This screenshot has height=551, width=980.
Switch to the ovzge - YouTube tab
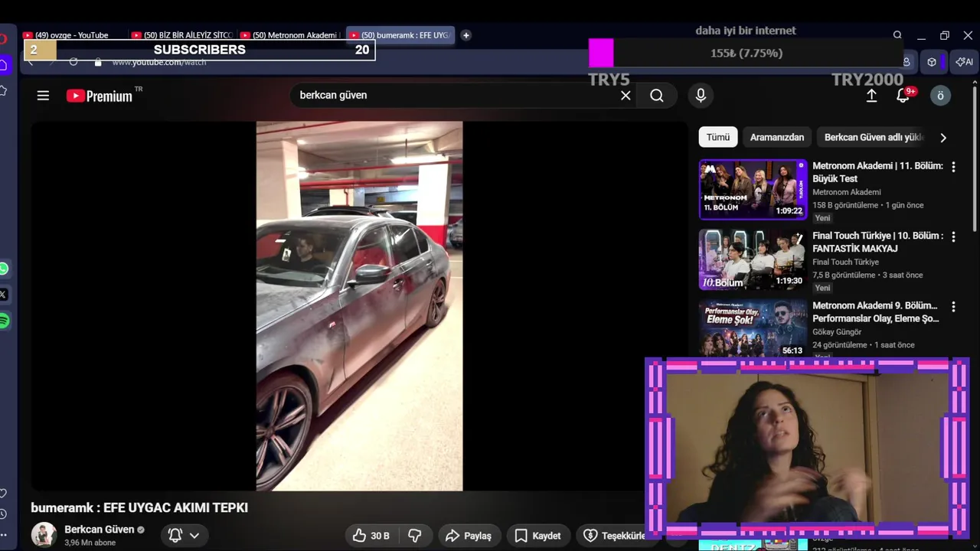point(72,35)
